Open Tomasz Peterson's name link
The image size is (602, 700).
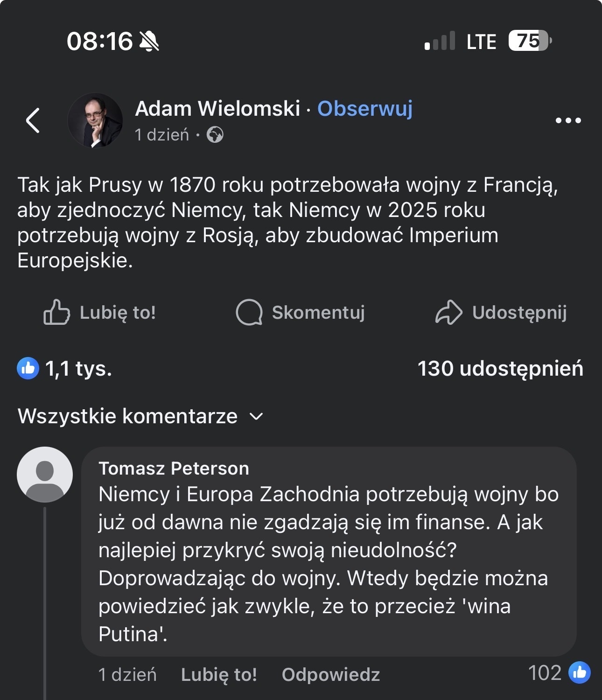pos(174,468)
